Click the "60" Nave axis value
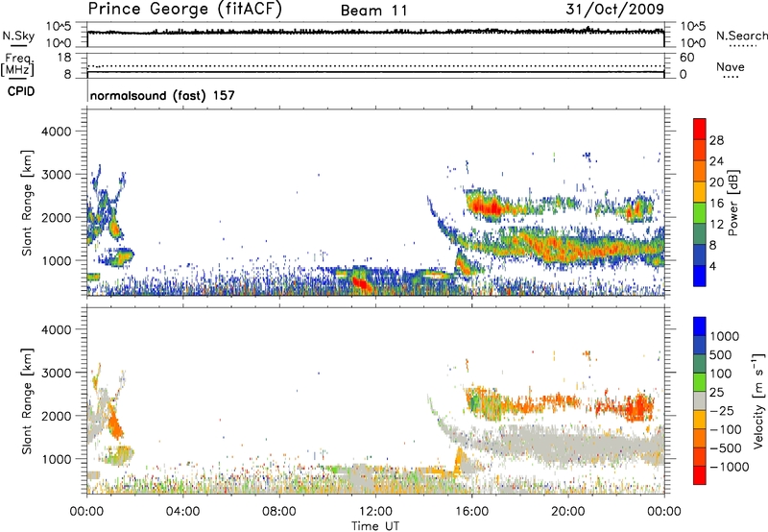The width and height of the screenshot is (768, 532). (x=686, y=58)
